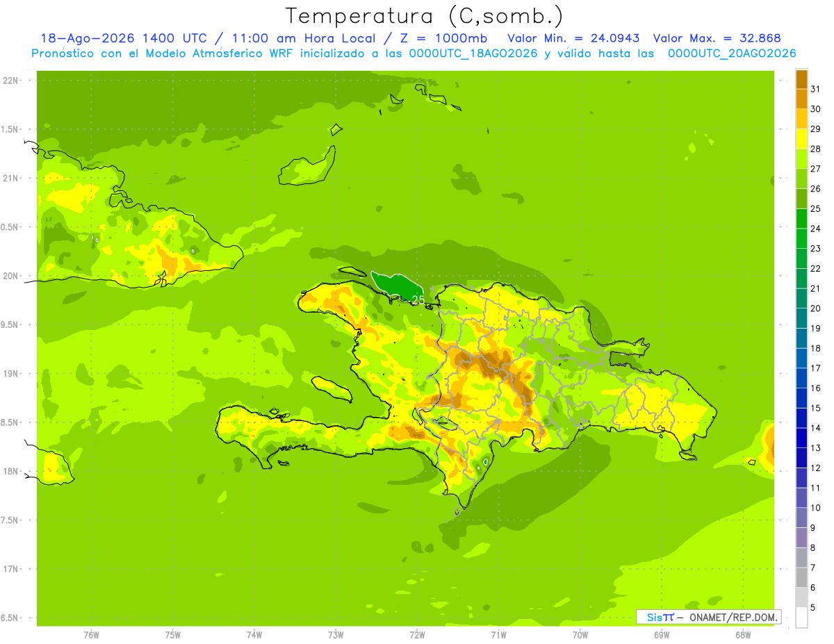834x644 pixels.
Task: Click the dark brown color bar segment above 31
Action: point(801,79)
